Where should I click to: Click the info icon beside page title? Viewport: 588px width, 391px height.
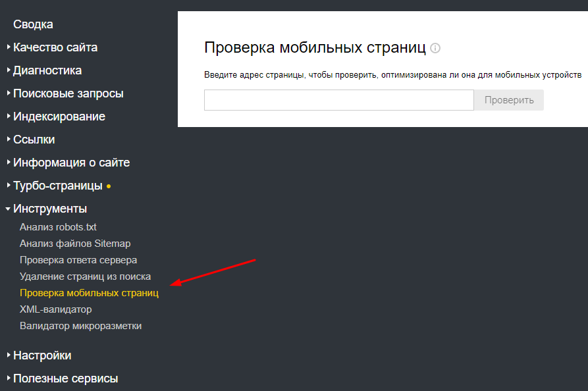click(x=435, y=48)
